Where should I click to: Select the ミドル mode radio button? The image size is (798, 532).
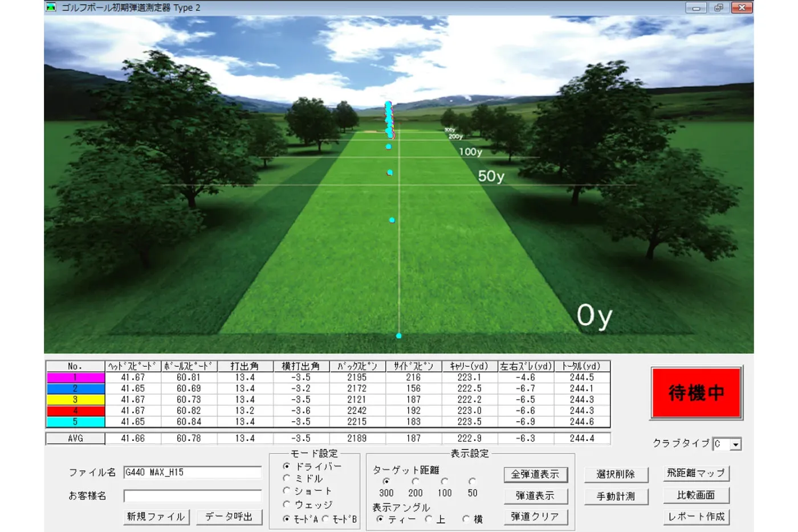point(287,478)
